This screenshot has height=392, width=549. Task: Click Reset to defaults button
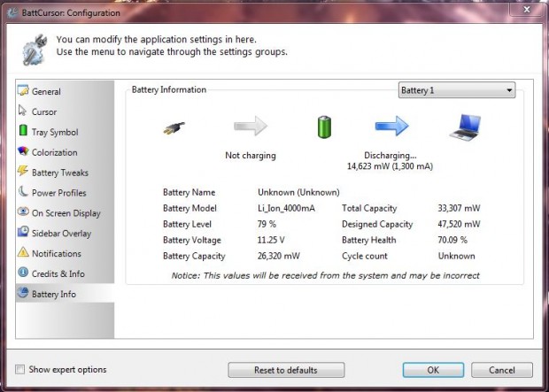pyautogui.click(x=286, y=370)
